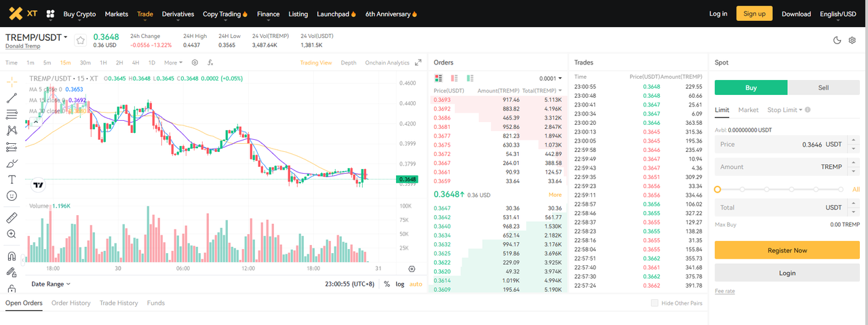Select the ruler measure tool
The height and width of the screenshot is (325, 868).
[x=12, y=218]
